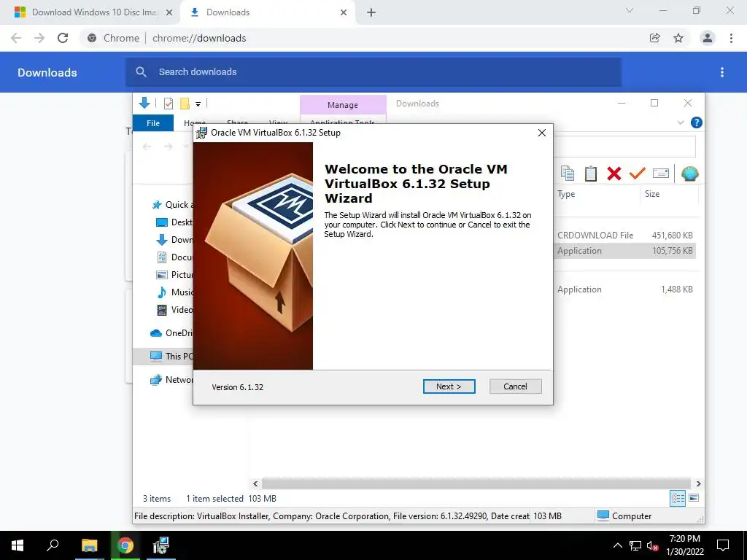Click the red X delete icon
747x560 pixels.
(614, 174)
